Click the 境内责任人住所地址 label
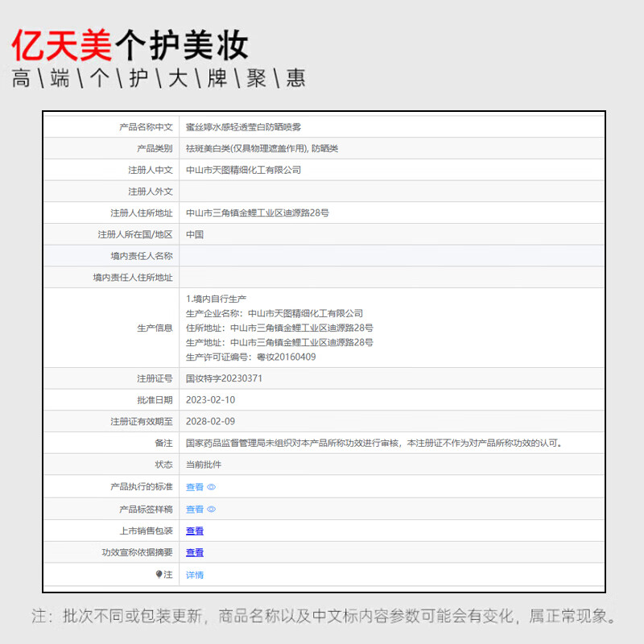The image size is (644, 644). (x=133, y=278)
